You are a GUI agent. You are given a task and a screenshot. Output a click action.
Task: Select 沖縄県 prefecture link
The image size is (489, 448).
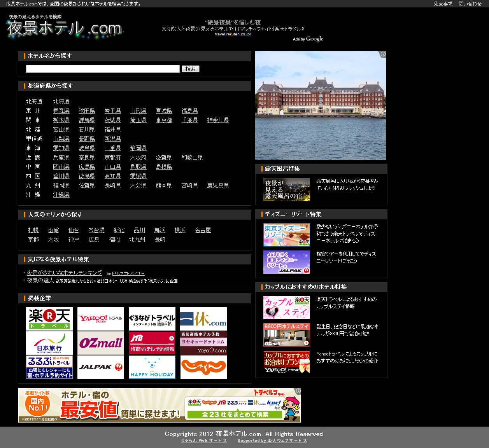(61, 195)
